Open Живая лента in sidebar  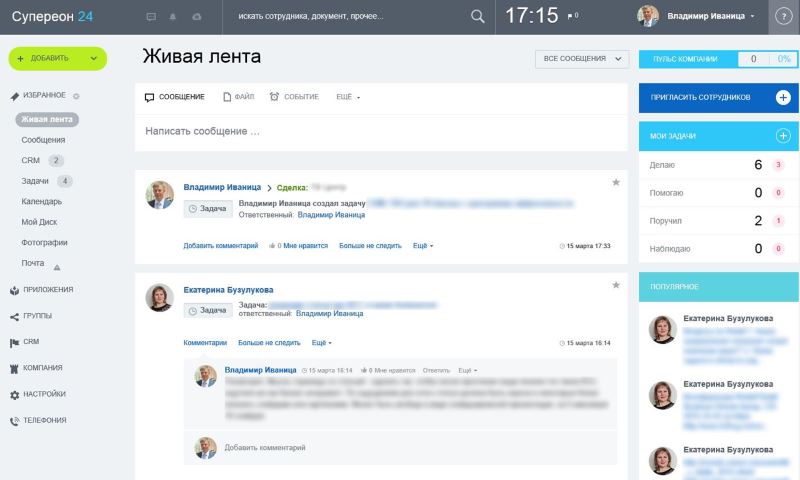tap(47, 119)
